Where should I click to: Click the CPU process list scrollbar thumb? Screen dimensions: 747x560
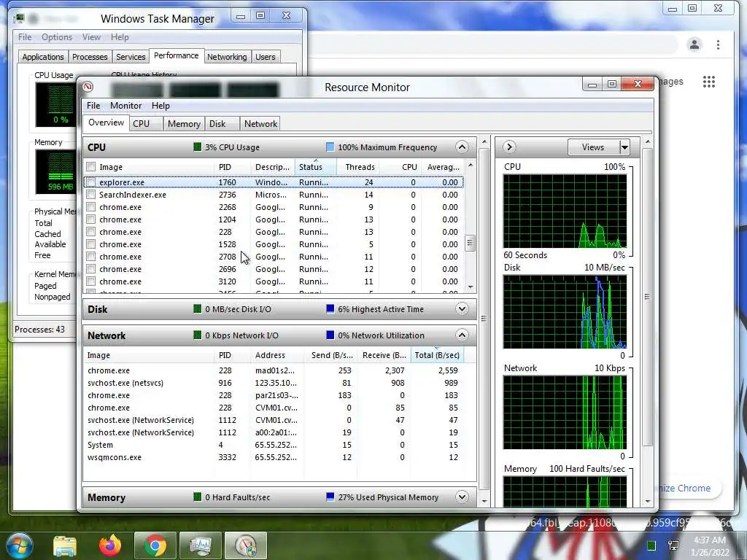pos(470,243)
